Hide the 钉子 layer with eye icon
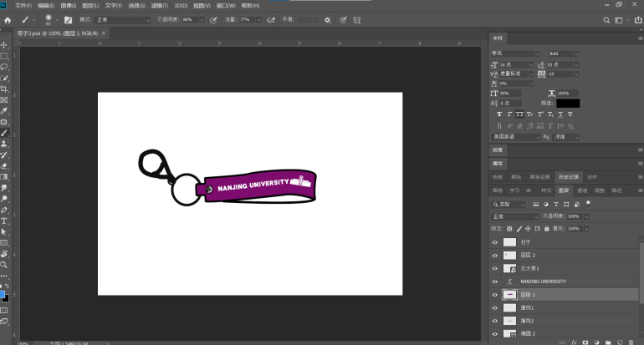 pyautogui.click(x=495, y=242)
